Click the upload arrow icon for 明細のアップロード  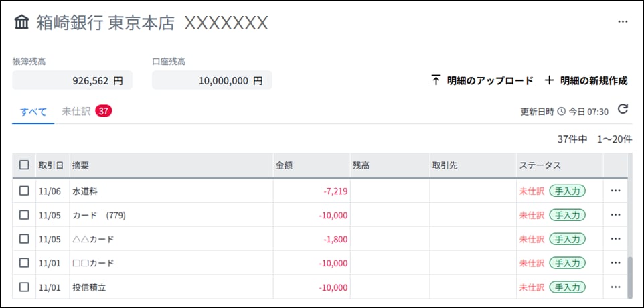pos(436,80)
